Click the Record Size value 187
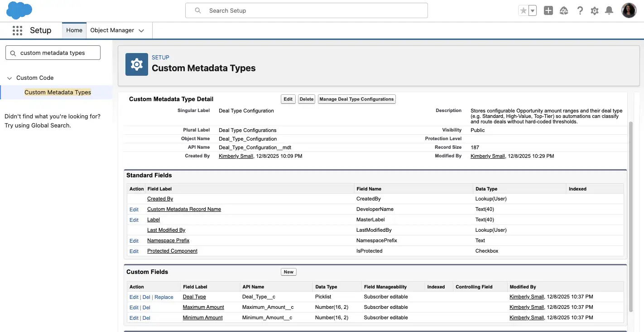The image size is (644, 332). click(x=475, y=147)
